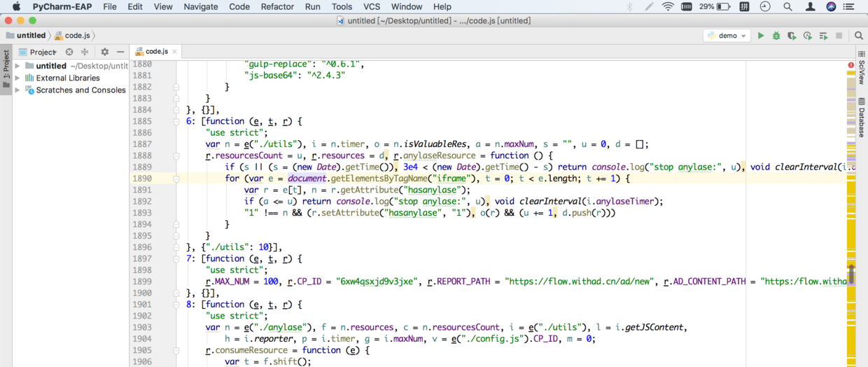This screenshot has height=367, width=868.
Task: Open the demo run configuration dropdown
Action: click(x=727, y=36)
